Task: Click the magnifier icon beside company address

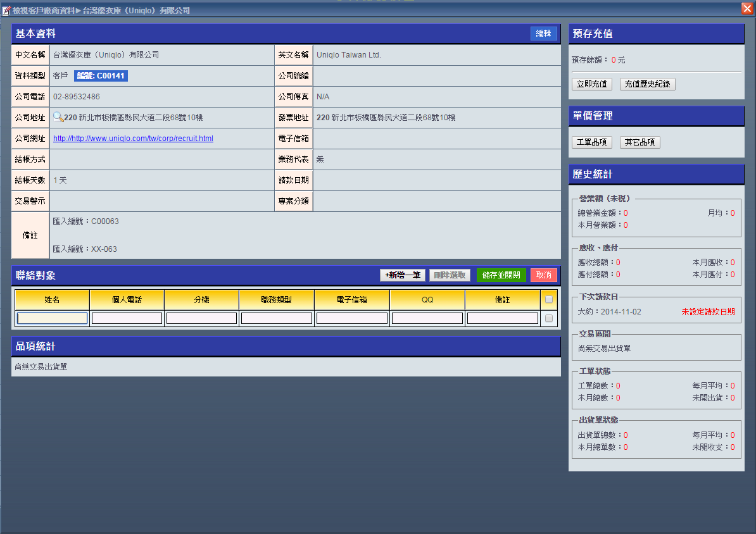Action: (58, 117)
